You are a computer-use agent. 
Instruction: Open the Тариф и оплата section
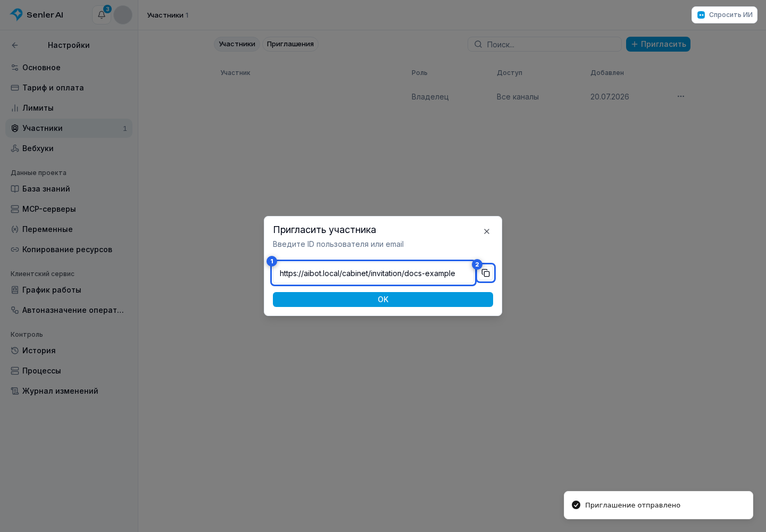pos(69,88)
